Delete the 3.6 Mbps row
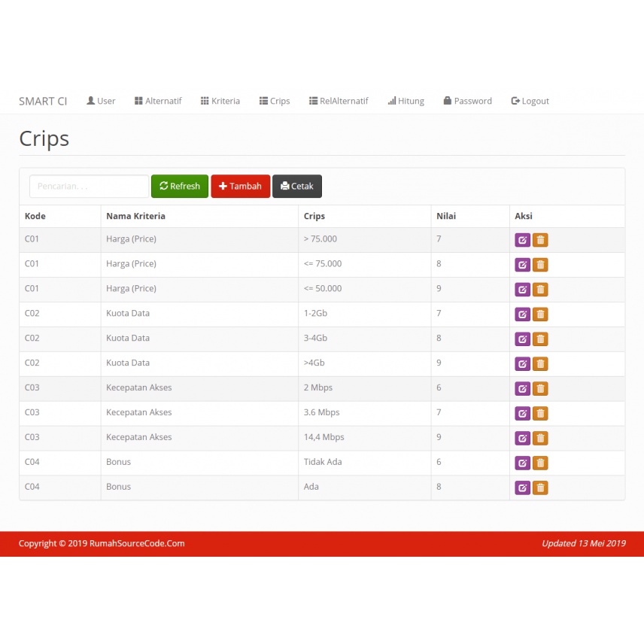644x644 pixels. [540, 414]
